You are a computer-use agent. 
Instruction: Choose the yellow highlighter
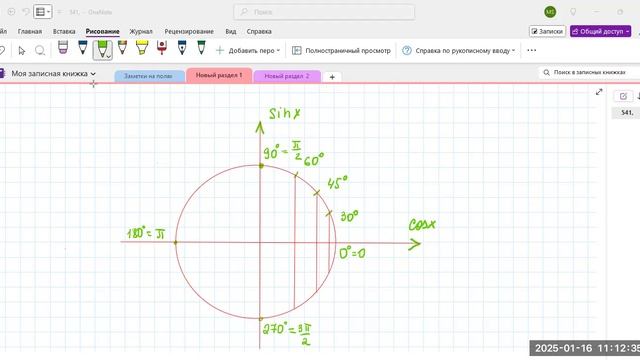click(142, 48)
